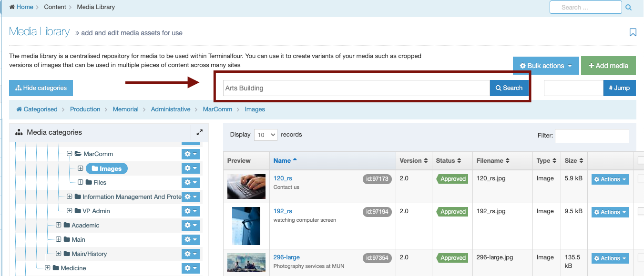The height and width of the screenshot is (276, 644).
Task: Click the 192_rs preview thumbnail
Action: point(246,226)
